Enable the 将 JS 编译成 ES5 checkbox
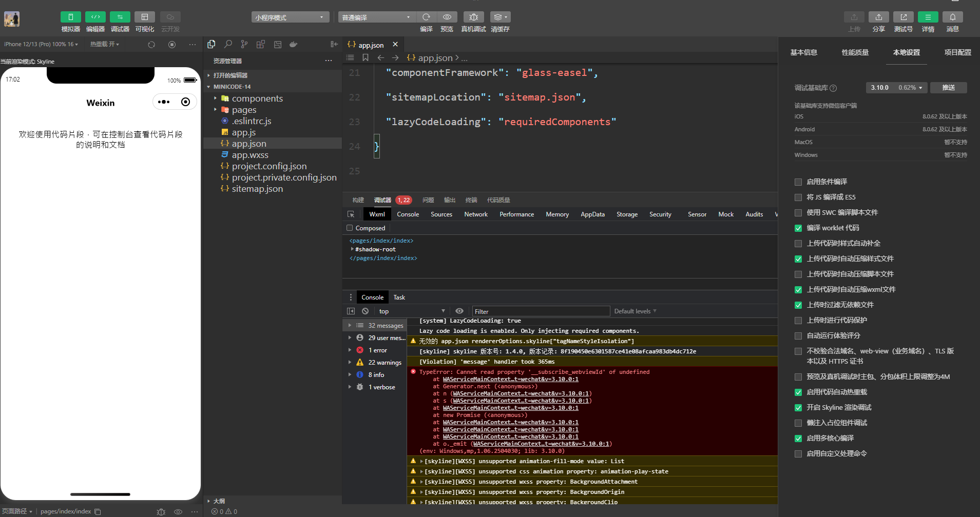 798,197
